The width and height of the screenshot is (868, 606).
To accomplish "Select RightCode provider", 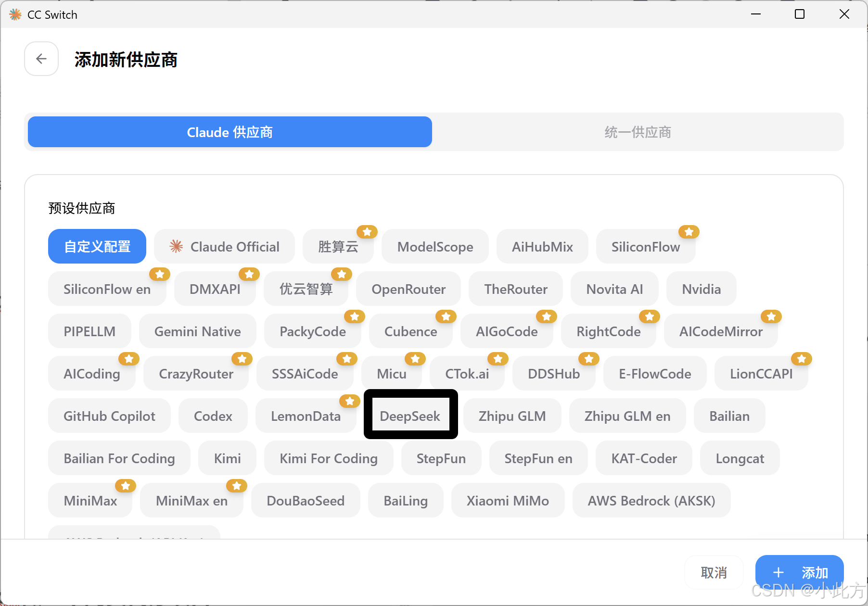I will coord(609,331).
